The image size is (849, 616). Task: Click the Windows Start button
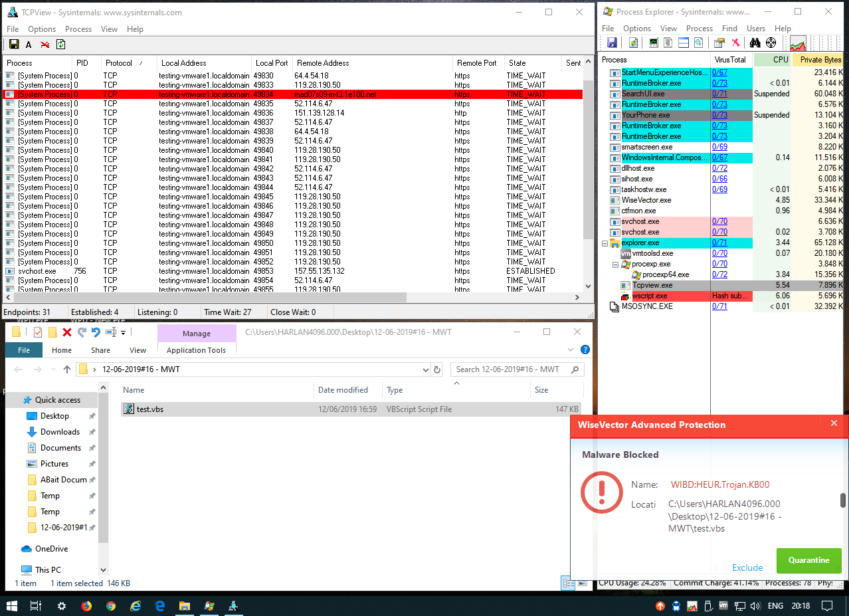[12, 606]
